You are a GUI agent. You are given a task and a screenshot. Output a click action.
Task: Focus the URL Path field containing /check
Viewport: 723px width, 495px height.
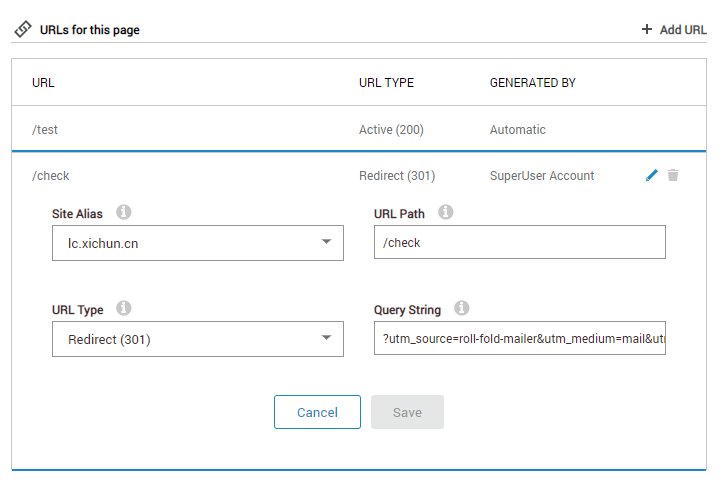[x=520, y=242]
